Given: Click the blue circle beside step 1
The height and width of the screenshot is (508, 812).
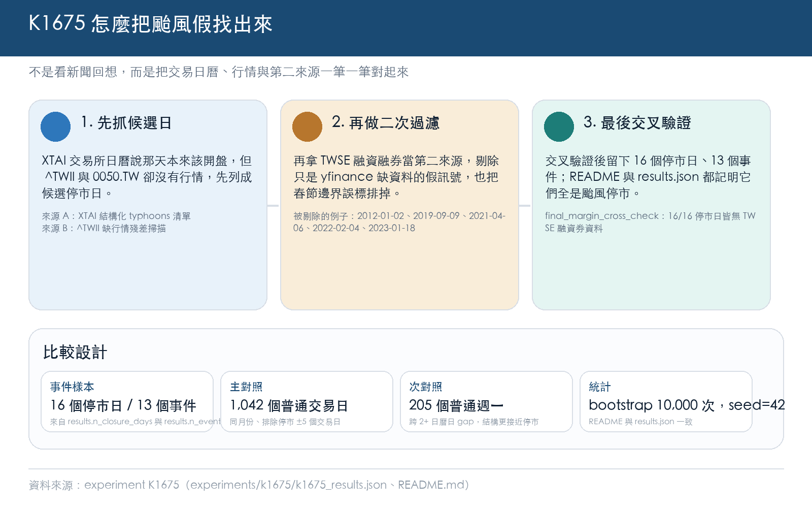Looking at the screenshot, I should click(x=55, y=126).
